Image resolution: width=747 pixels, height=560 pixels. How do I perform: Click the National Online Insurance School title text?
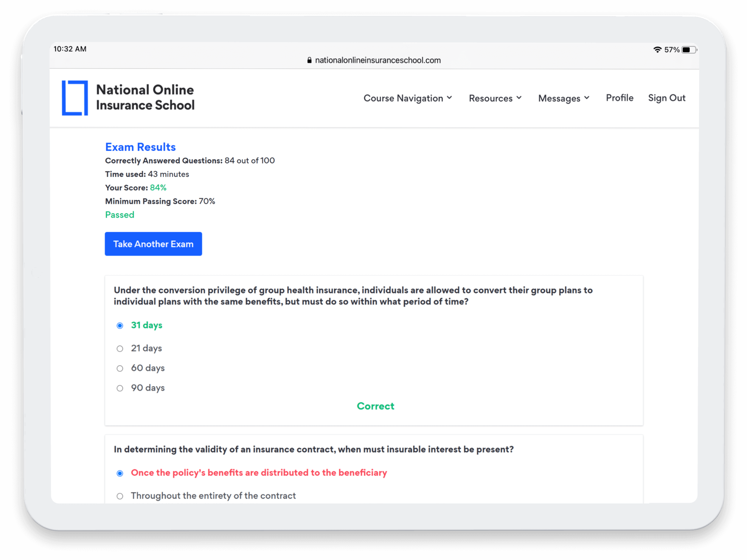pos(145,98)
